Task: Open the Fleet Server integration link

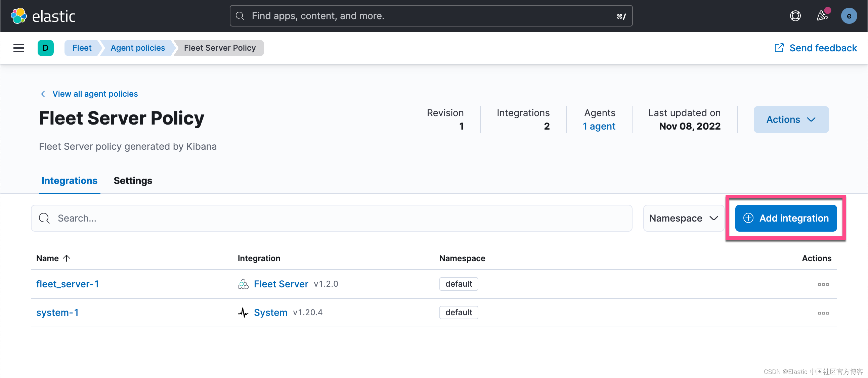Action: click(x=281, y=284)
